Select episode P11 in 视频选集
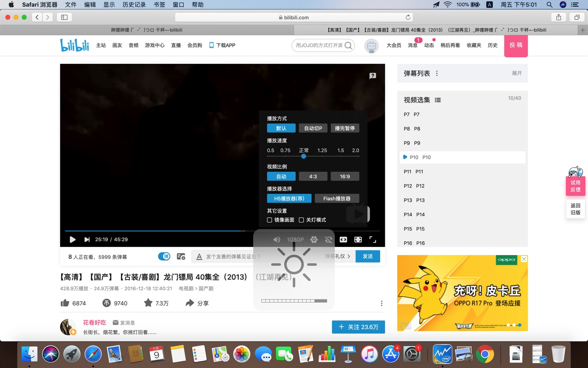The image size is (588, 368). click(x=462, y=172)
